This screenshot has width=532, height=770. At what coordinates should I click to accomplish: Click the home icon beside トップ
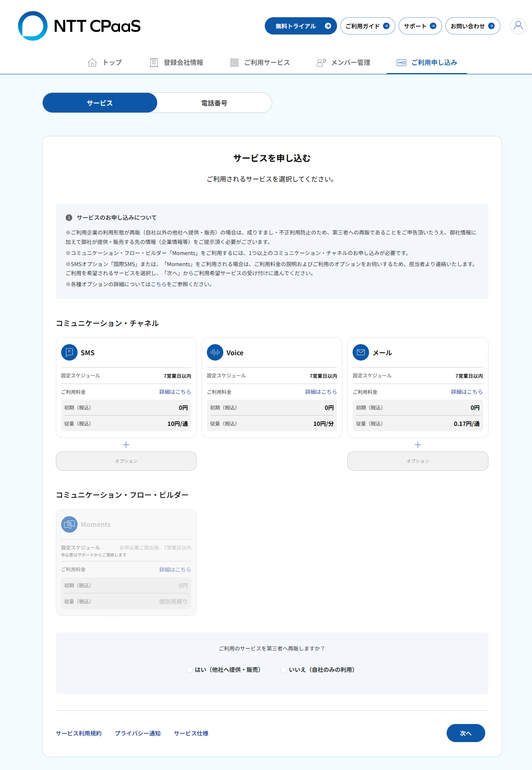pos(92,62)
